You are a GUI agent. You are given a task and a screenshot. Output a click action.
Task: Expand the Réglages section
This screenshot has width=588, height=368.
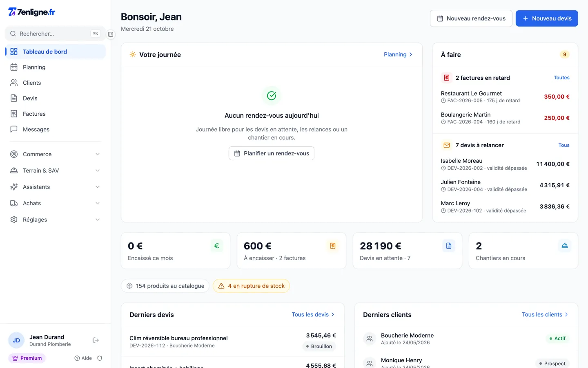pyautogui.click(x=55, y=220)
